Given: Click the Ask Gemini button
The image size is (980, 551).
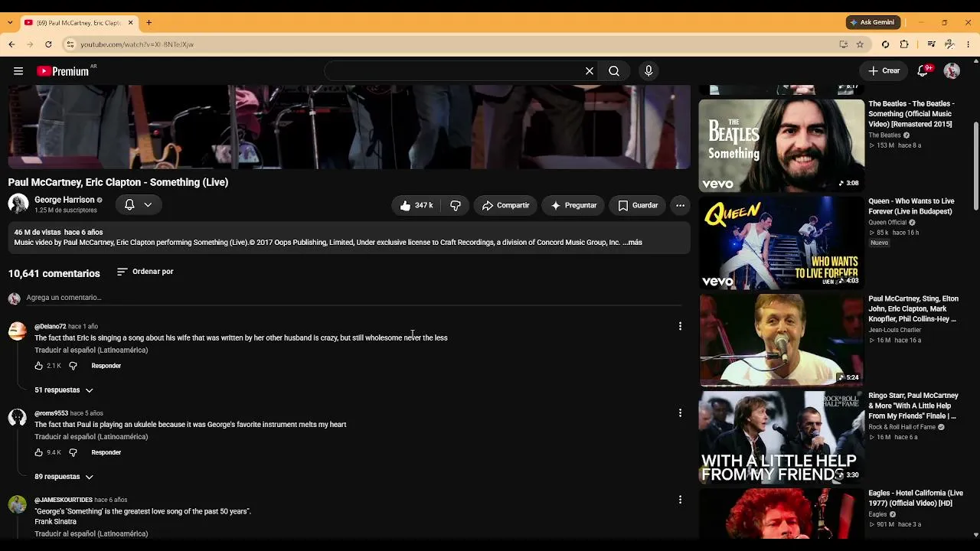Looking at the screenshot, I should 873,22.
